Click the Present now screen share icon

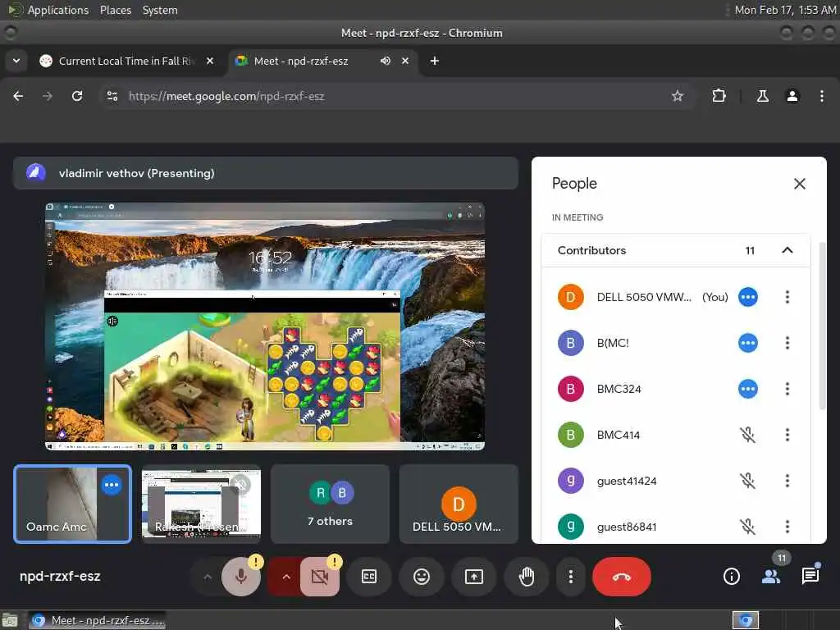click(474, 577)
